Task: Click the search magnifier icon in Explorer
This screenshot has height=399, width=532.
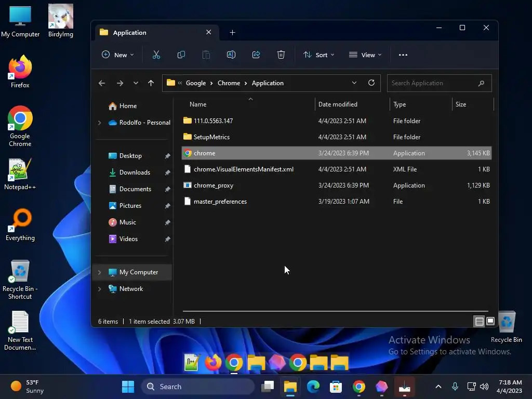Action: click(481, 83)
